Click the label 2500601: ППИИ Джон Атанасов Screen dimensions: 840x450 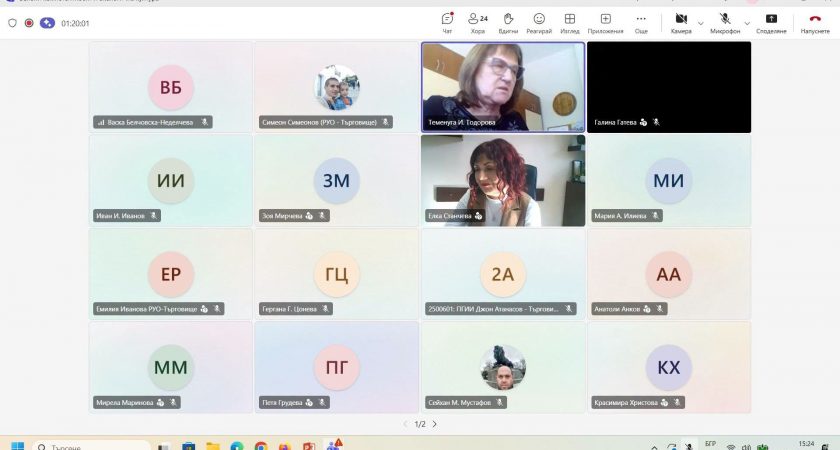click(x=493, y=309)
